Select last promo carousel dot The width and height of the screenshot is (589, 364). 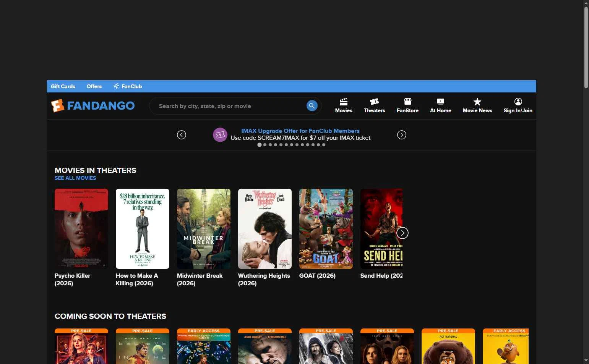click(324, 145)
